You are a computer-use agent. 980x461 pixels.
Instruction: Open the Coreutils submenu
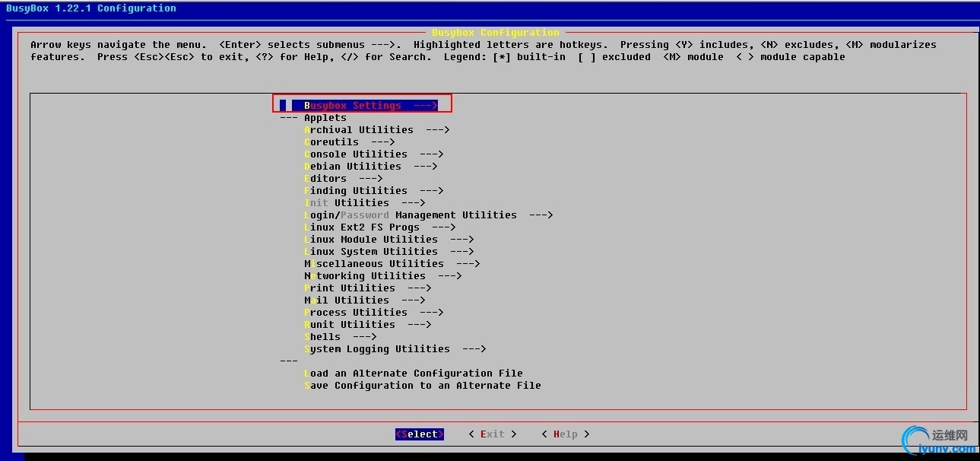[350, 142]
